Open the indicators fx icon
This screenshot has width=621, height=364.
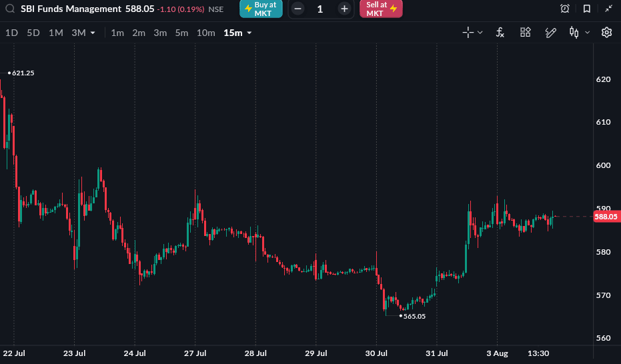500,33
